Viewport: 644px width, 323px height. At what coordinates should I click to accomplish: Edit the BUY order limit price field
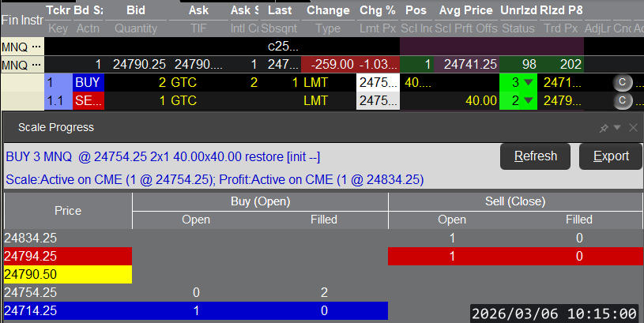tap(378, 82)
